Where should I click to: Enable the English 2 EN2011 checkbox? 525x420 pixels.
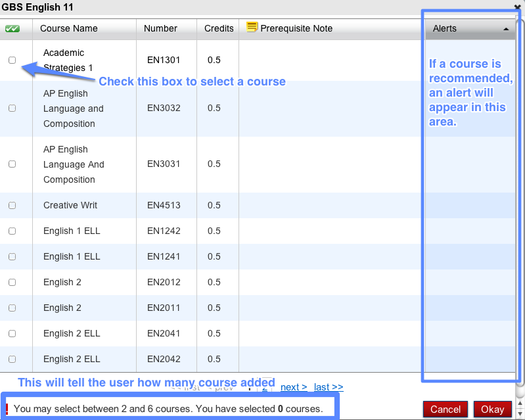[x=12, y=308]
